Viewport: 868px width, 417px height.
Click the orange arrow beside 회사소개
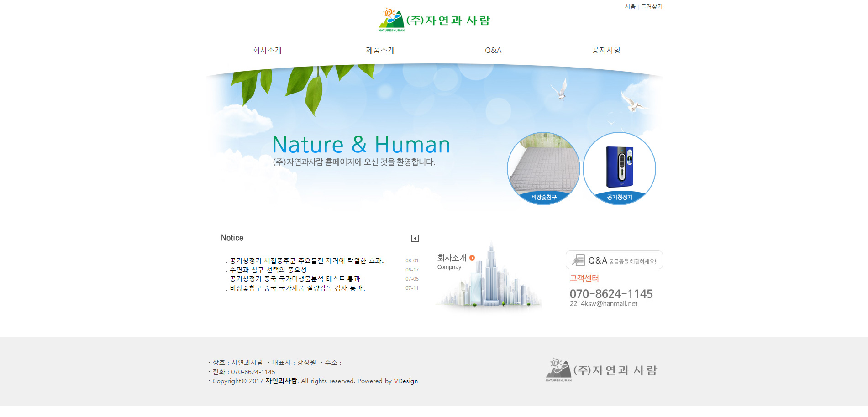pos(472,258)
